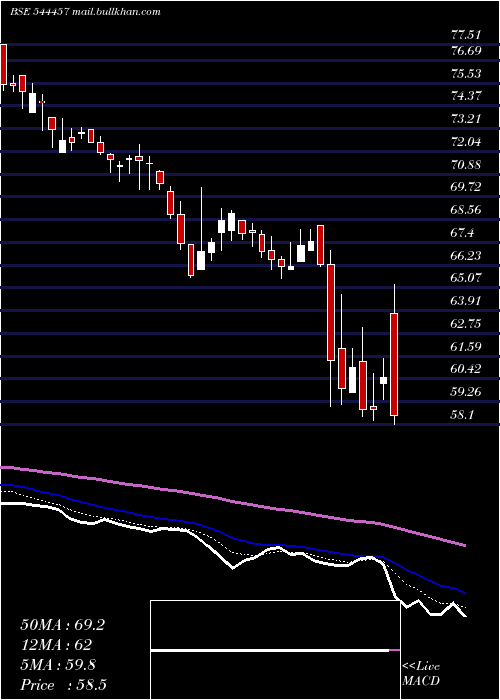
Task: Click the 73.21 price axis label
Action: coord(466,119)
